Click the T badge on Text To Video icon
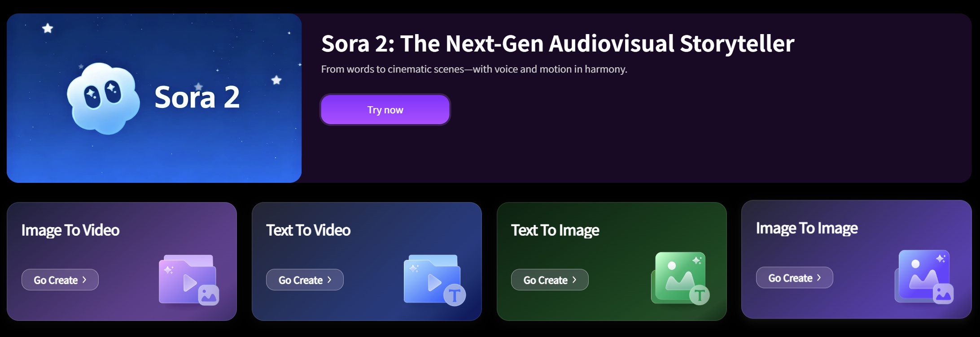This screenshot has width=980, height=337. pos(455,295)
